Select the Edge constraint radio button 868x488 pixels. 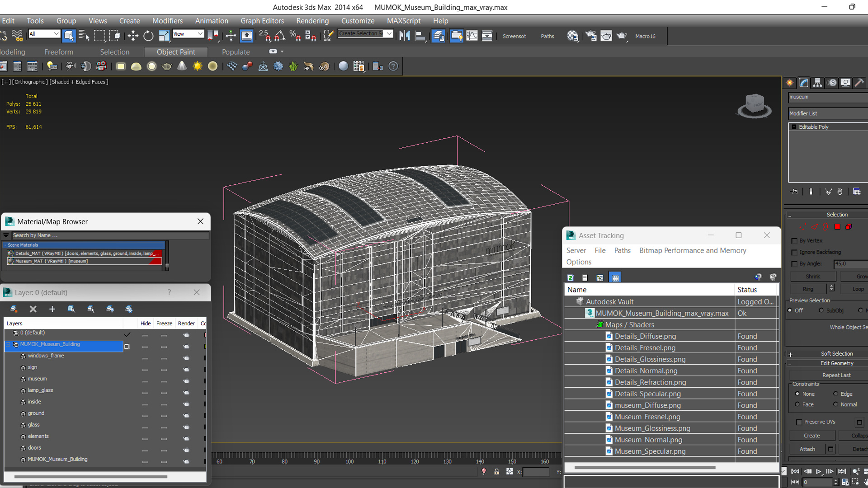click(835, 394)
